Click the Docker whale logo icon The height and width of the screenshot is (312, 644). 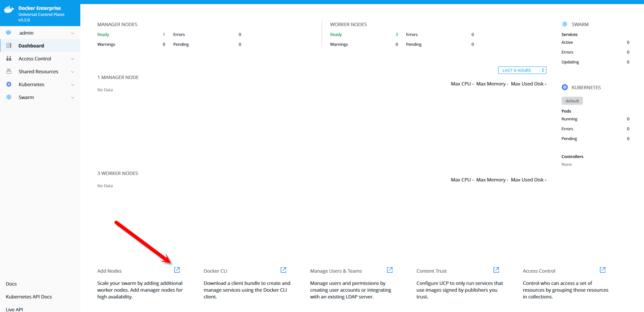pos(9,9)
